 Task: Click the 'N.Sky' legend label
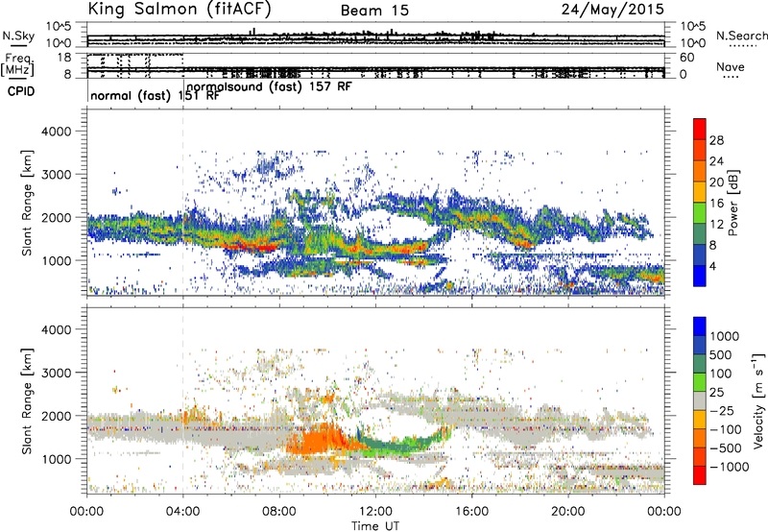coord(18,36)
